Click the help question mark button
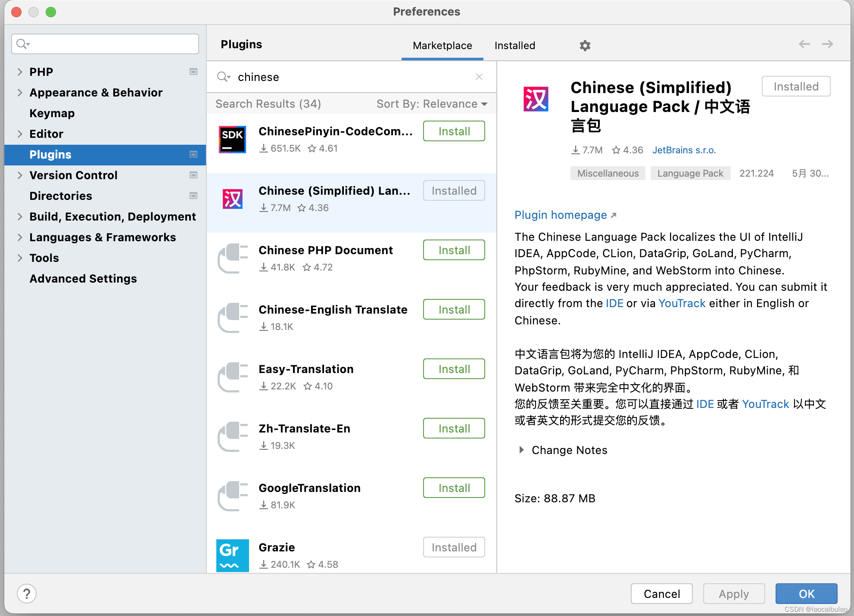This screenshot has height=616, width=854. pyautogui.click(x=27, y=594)
